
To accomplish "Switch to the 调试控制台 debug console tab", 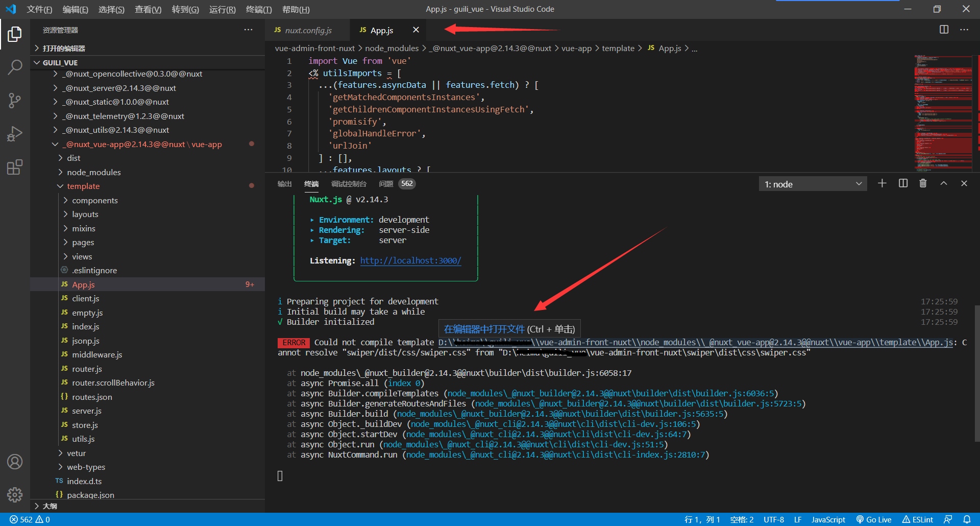I will coord(349,184).
